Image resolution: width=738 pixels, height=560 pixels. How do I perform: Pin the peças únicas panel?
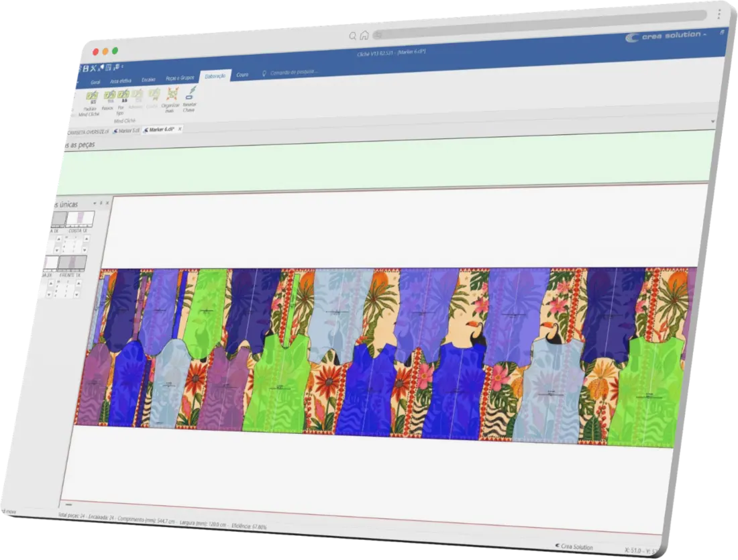coord(101,203)
